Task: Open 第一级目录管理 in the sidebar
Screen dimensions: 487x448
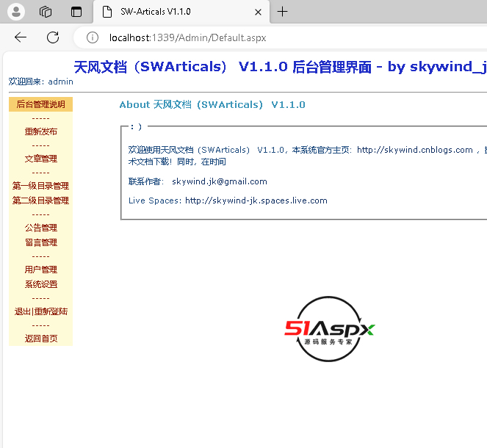Action: pyautogui.click(x=40, y=186)
